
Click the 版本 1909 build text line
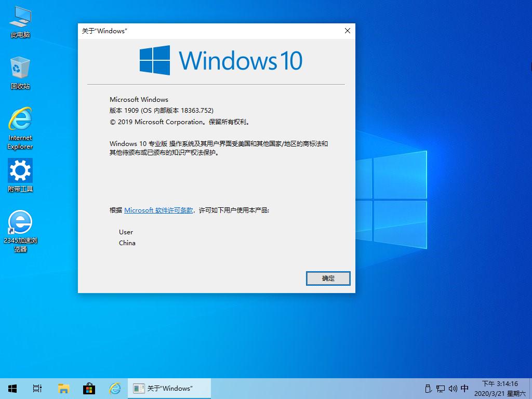pos(162,111)
